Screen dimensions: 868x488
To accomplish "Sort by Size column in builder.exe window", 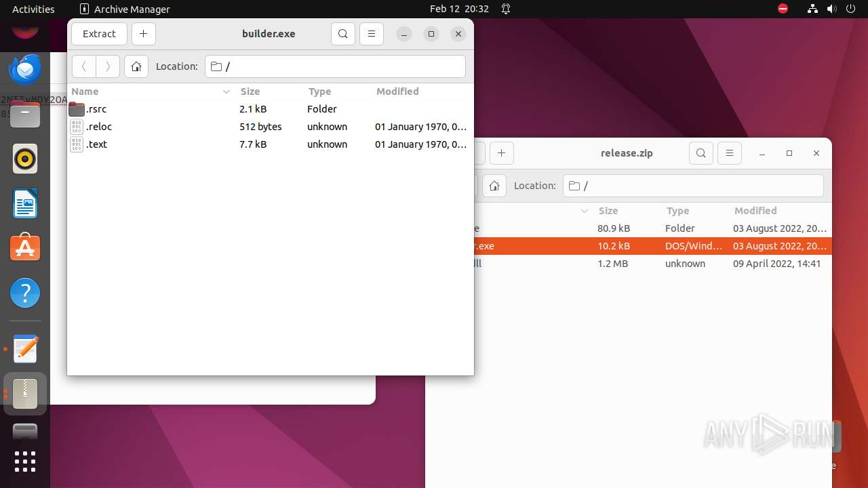I will pyautogui.click(x=269, y=91).
